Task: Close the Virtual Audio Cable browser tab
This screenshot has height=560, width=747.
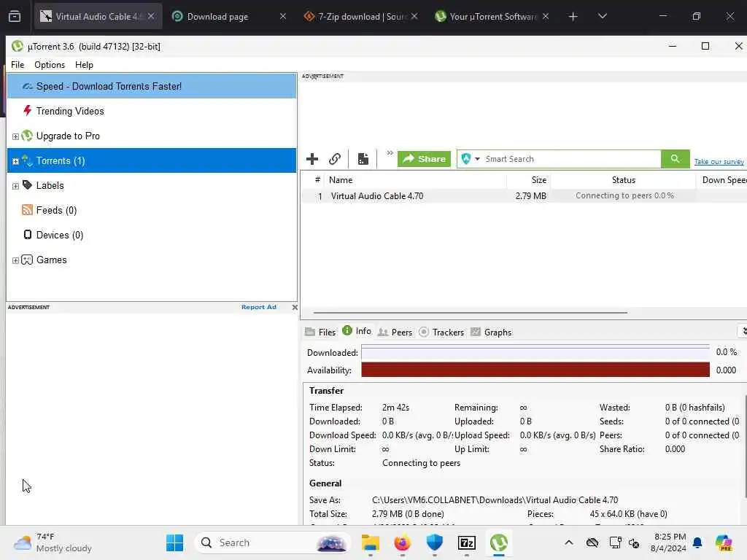Action: pos(151,16)
